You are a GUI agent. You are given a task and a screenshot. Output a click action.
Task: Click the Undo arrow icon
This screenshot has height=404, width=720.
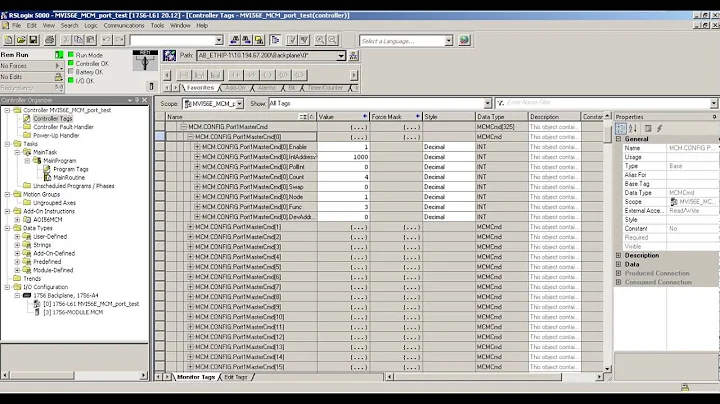[107, 40]
